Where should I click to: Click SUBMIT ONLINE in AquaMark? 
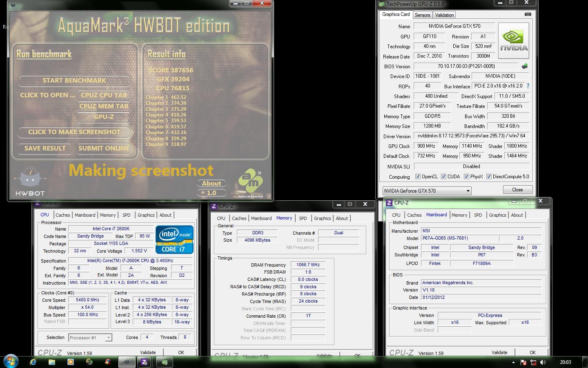(x=104, y=148)
